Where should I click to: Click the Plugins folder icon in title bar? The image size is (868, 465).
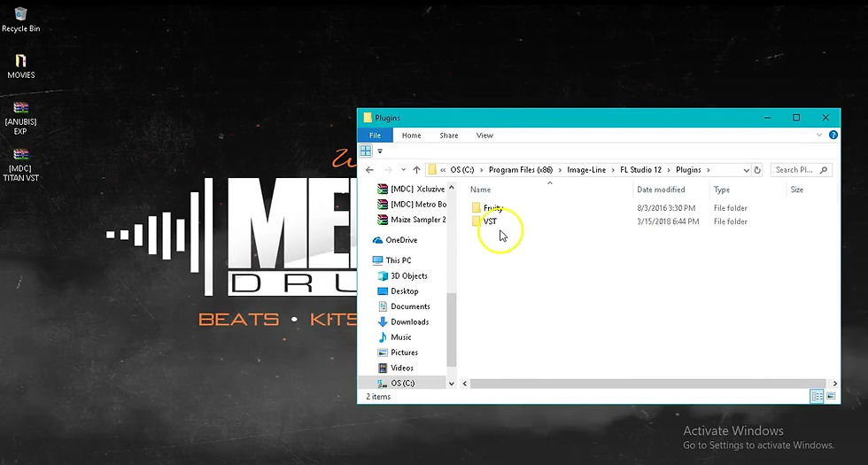[368, 118]
